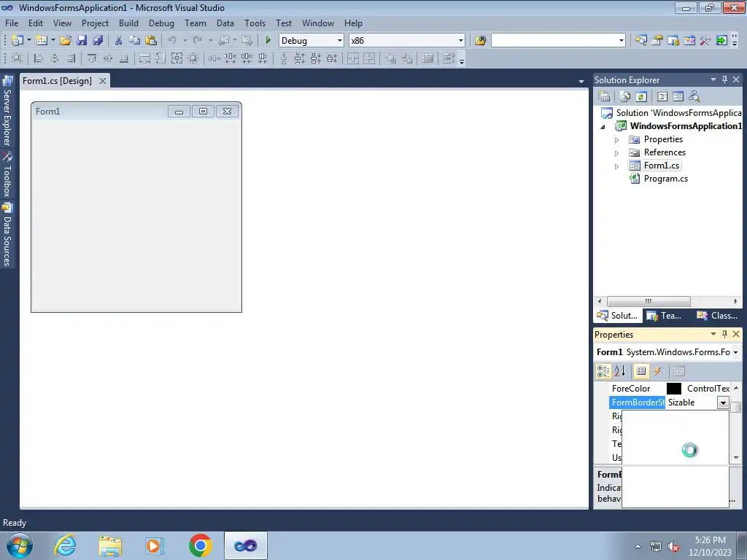
Task: Click Bring to Front layout icon
Action: pos(391,58)
